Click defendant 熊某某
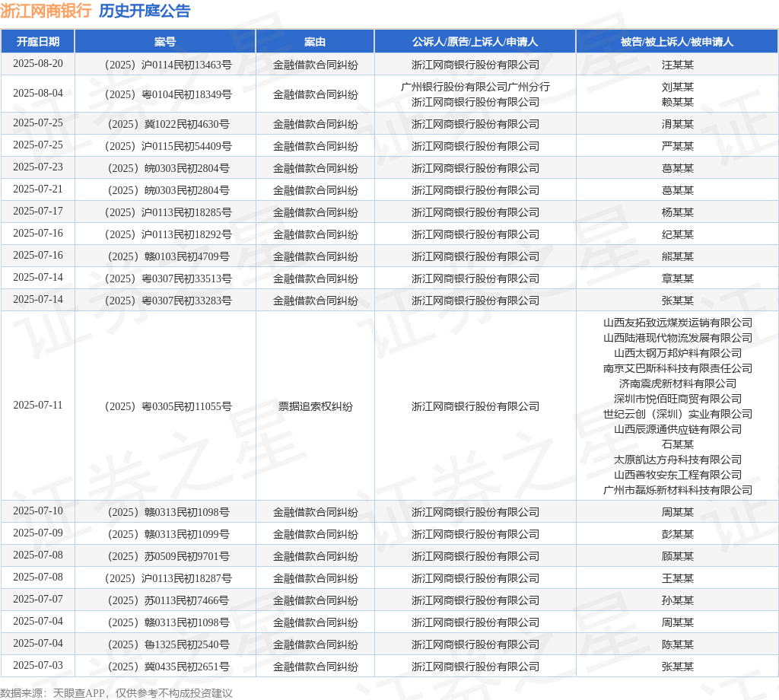This screenshot has height=700, width=779. point(677,257)
